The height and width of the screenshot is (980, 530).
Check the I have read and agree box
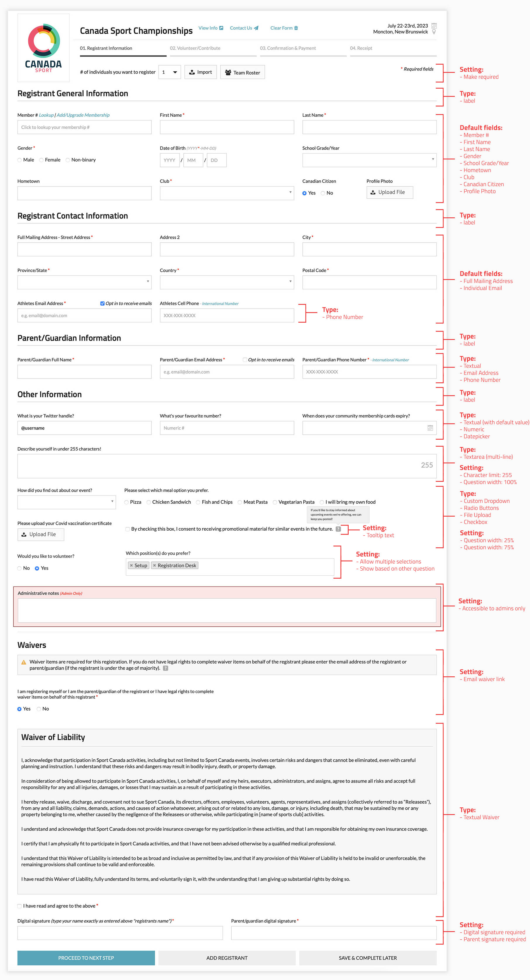point(19,906)
